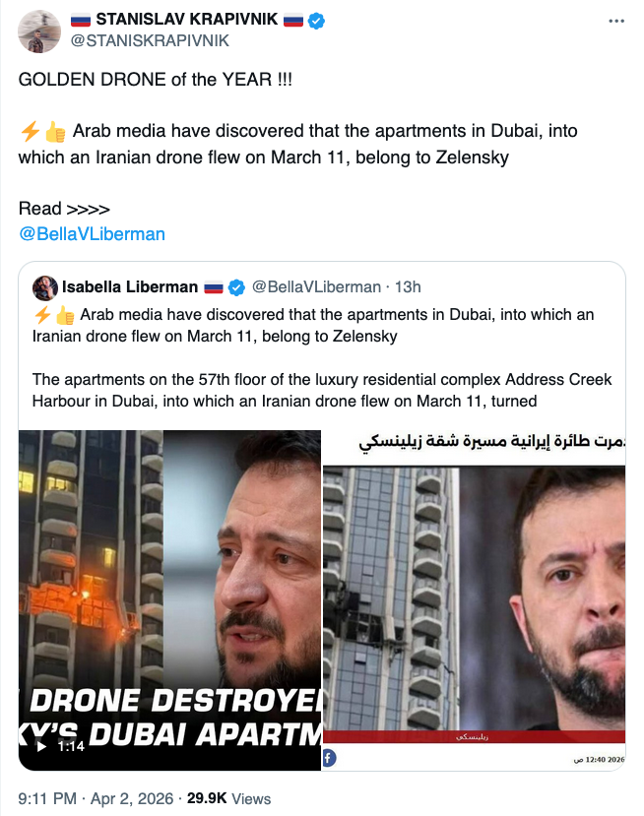Follow the @BellaVLiberman mention link

point(92,234)
